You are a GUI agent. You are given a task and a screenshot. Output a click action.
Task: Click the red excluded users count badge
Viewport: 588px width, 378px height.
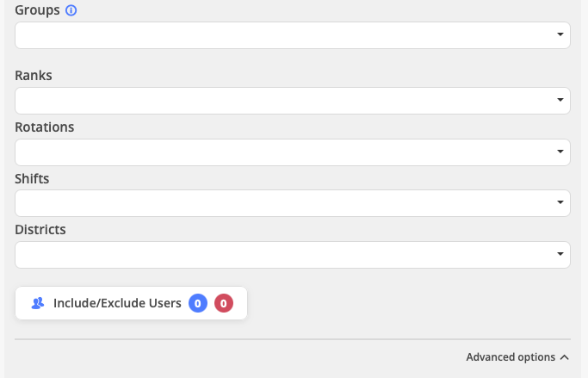click(x=224, y=303)
